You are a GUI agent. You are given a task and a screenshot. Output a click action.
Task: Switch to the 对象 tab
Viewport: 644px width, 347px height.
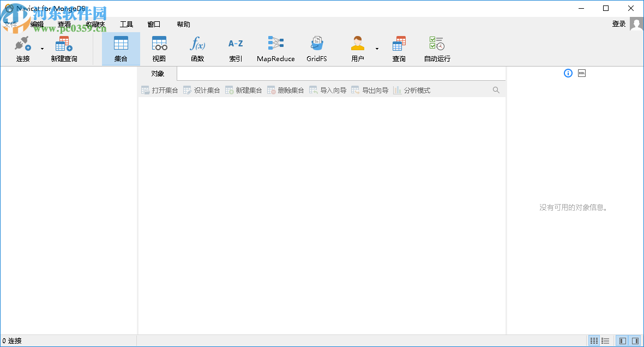pos(158,74)
